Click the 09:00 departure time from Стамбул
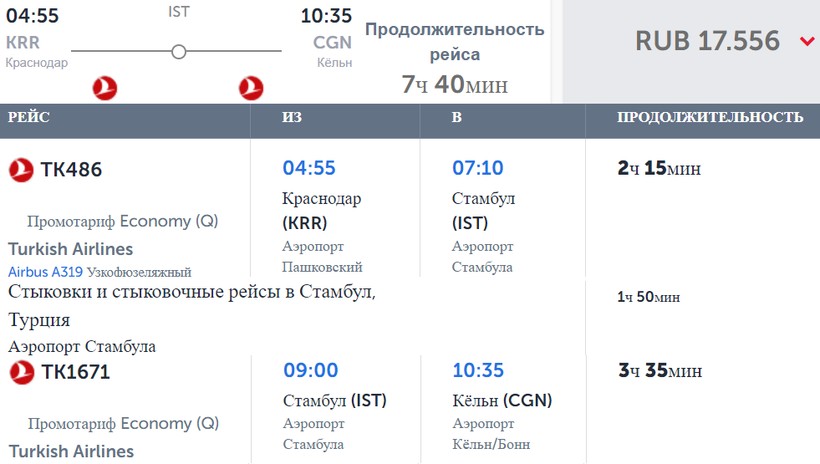The image size is (820, 464). click(x=310, y=371)
